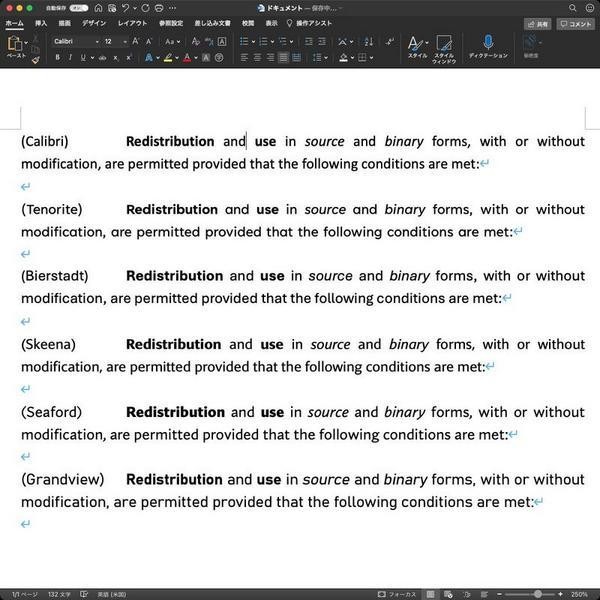
Task: Select the Format Painter brush icon
Action: point(36,60)
